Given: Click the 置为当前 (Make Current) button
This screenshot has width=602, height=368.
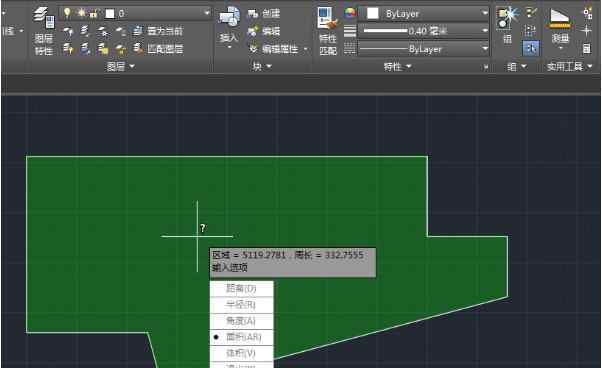Looking at the screenshot, I should [x=158, y=31].
